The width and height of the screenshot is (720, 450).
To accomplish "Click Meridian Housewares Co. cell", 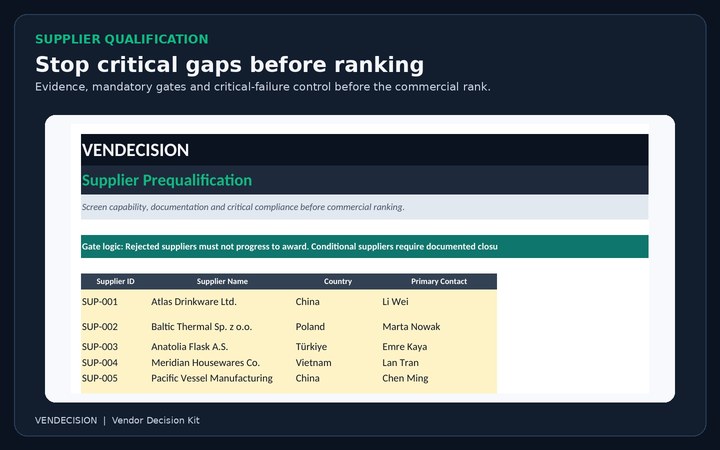I will click(205, 363).
